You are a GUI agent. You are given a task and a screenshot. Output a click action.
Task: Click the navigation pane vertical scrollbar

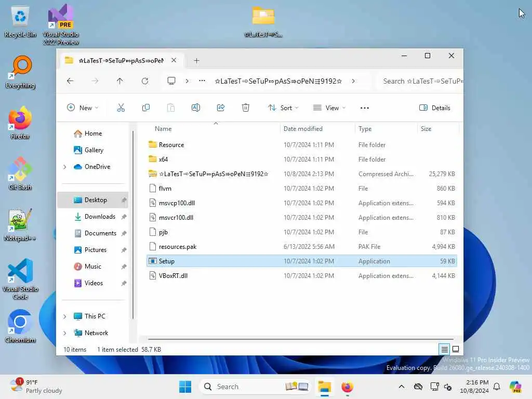tap(133, 224)
